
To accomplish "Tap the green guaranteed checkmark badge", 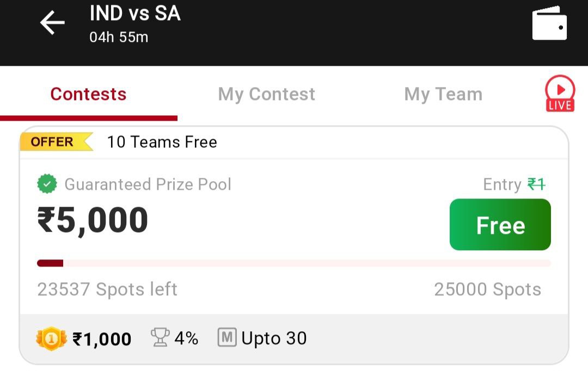I will coord(47,184).
